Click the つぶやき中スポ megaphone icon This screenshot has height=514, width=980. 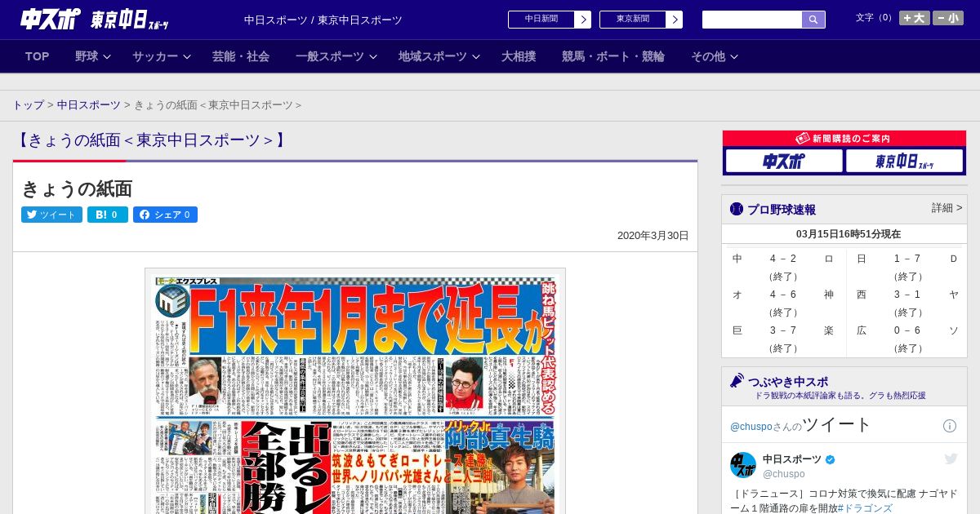tap(737, 381)
